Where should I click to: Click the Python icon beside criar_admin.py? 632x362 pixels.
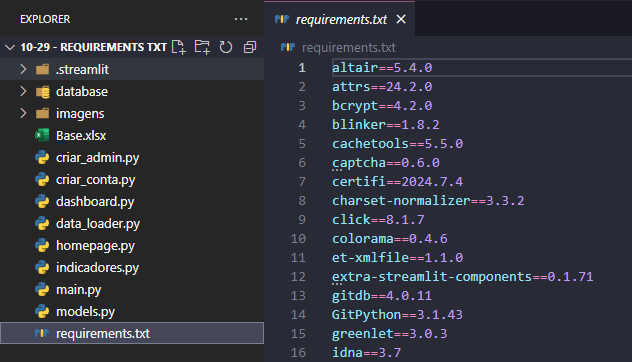[42, 158]
